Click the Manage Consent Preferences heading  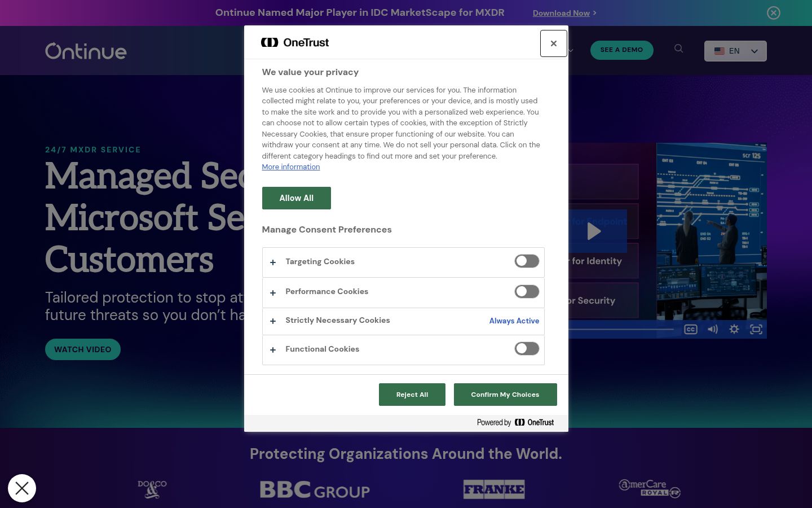[x=327, y=230]
